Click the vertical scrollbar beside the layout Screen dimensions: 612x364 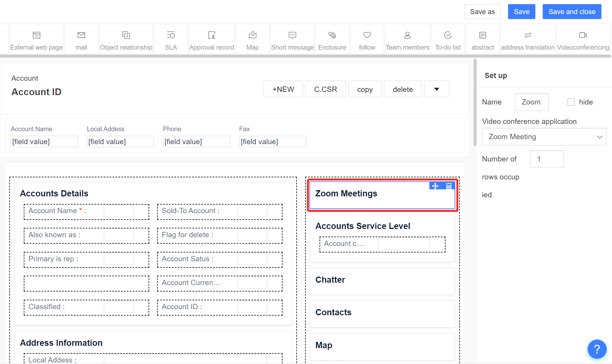(475, 103)
